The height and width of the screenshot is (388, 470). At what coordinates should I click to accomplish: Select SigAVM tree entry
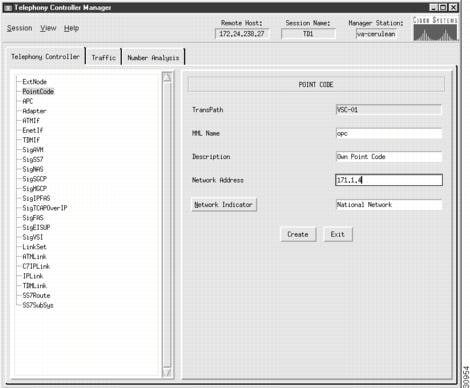pyautogui.click(x=33, y=150)
